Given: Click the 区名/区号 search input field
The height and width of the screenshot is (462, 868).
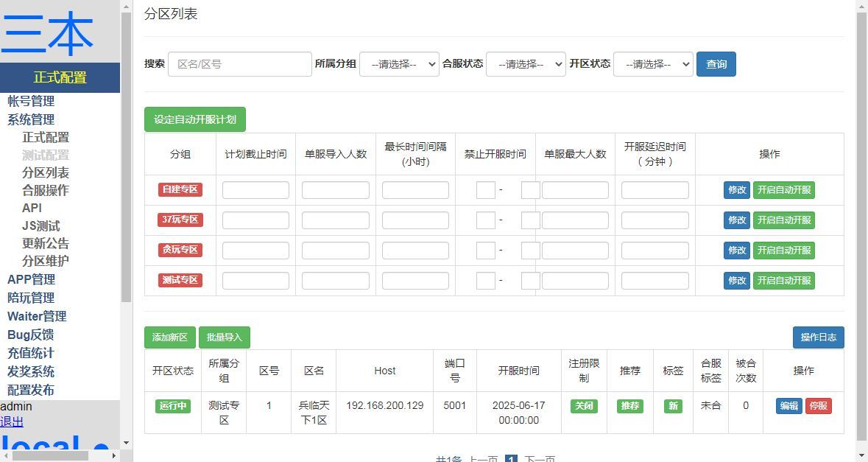Looking at the screenshot, I should (239, 64).
